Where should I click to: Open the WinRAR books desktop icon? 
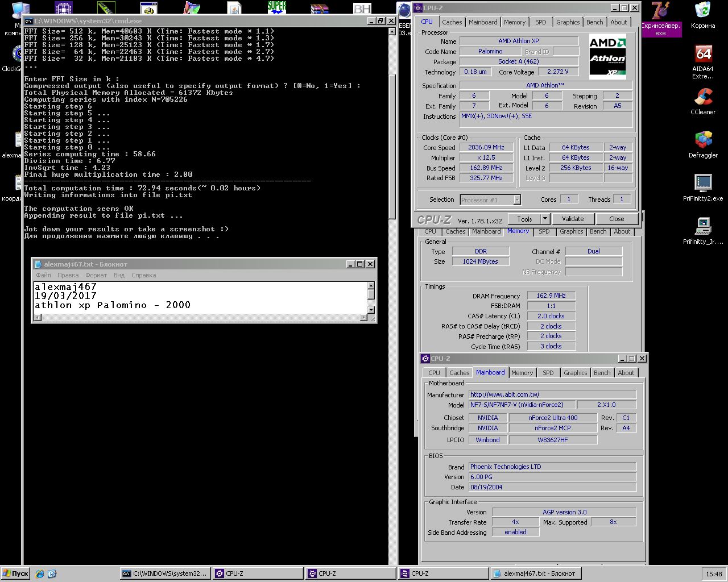click(x=320, y=8)
